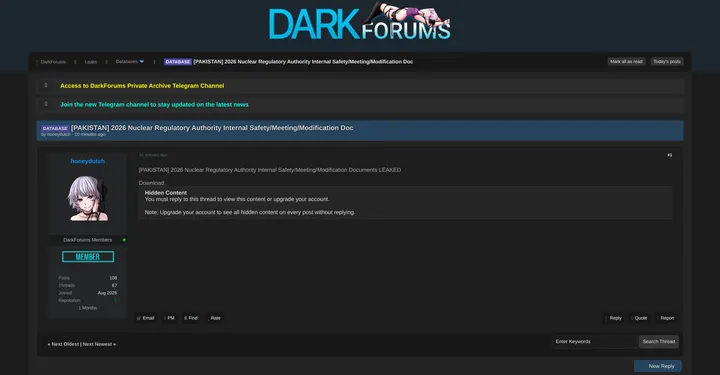Click the Hidden Content heading

point(166,193)
